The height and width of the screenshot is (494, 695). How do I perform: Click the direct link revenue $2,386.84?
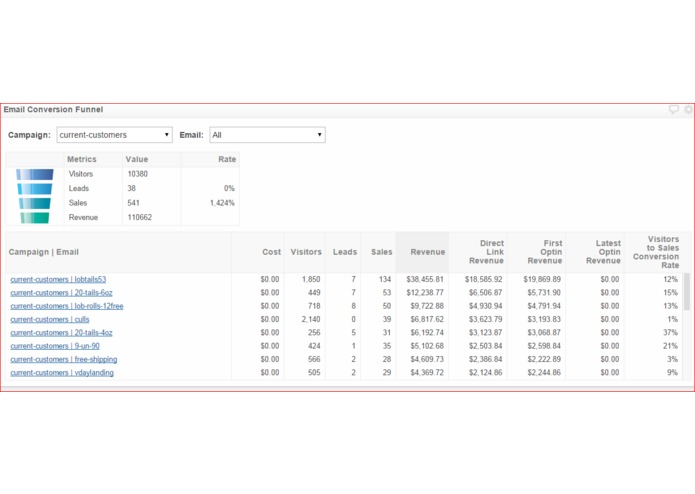tap(485, 359)
